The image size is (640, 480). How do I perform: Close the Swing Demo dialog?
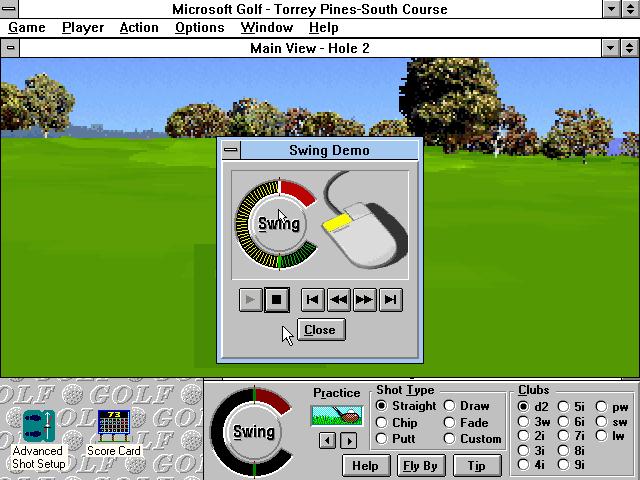321,330
